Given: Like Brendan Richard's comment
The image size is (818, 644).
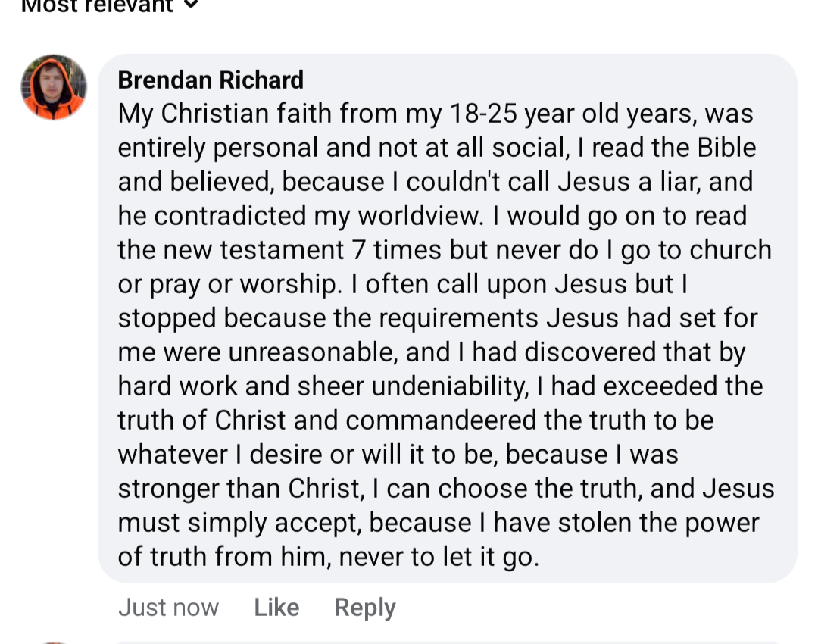Looking at the screenshot, I should (x=276, y=608).
